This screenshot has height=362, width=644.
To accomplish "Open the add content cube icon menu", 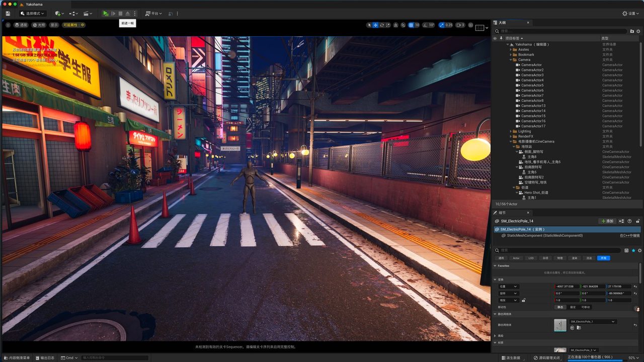I will [x=59, y=13].
